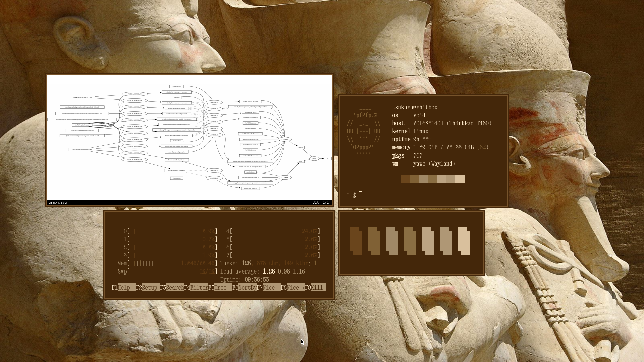Click F7 Nice - in htop
The height and width of the screenshot is (362, 644).
[x=269, y=288]
